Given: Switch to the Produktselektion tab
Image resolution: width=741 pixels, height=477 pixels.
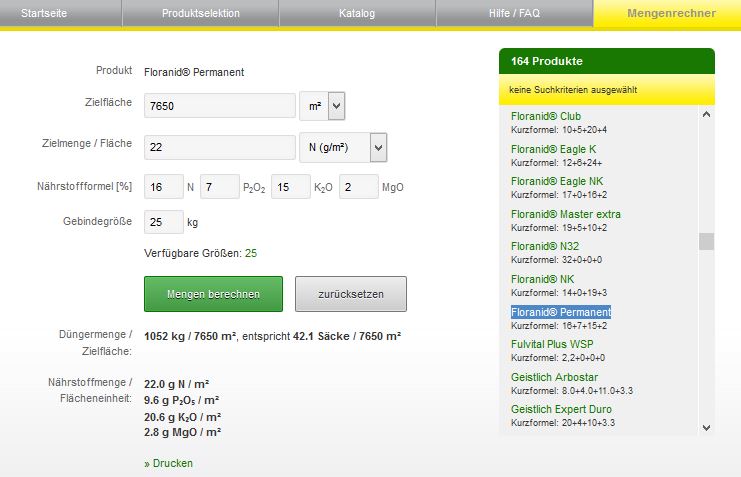Looking at the screenshot, I should (x=200, y=13).
